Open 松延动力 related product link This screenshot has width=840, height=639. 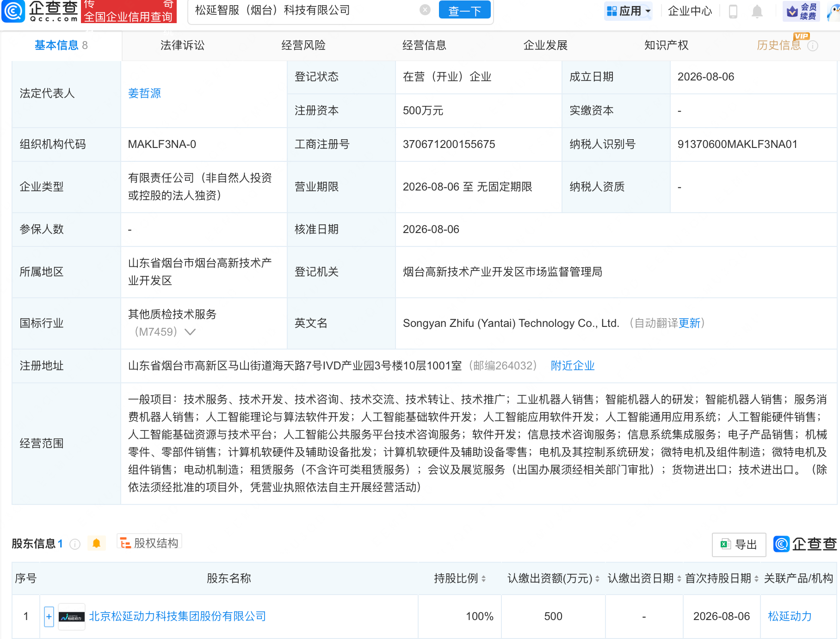tap(790, 616)
